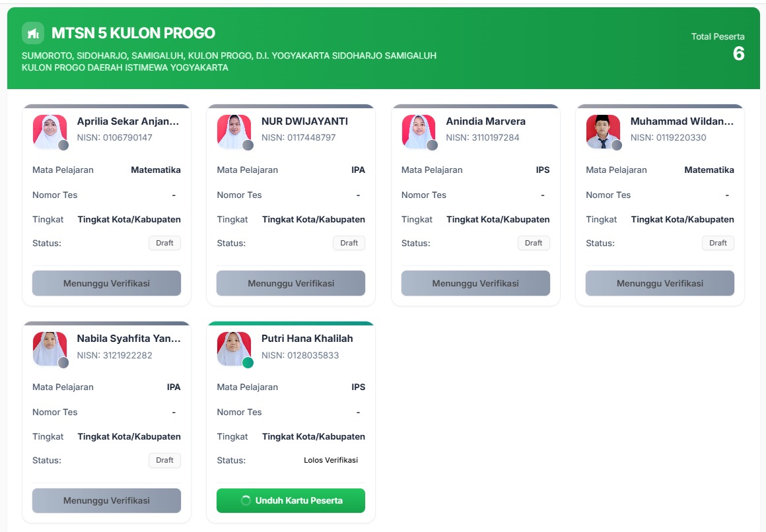Open Putri Hana Khalilah's profile photo
Viewport: 766px width, 532px height.
234,349
